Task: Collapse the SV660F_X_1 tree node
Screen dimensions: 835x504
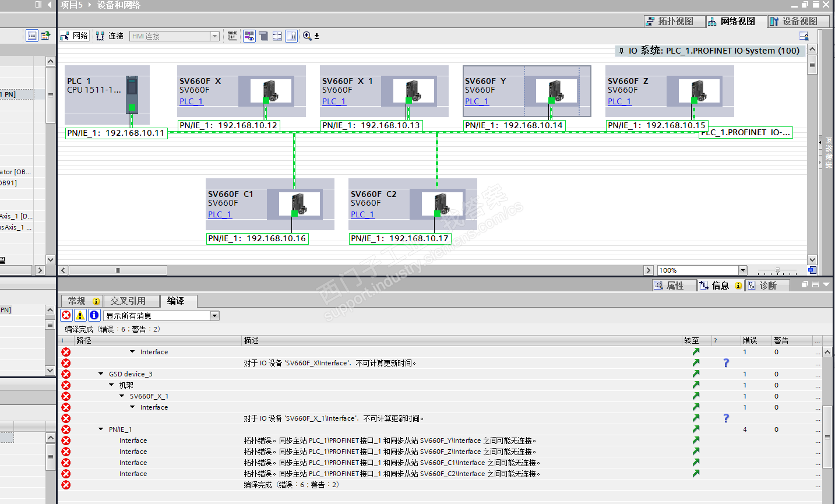Action: point(122,396)
